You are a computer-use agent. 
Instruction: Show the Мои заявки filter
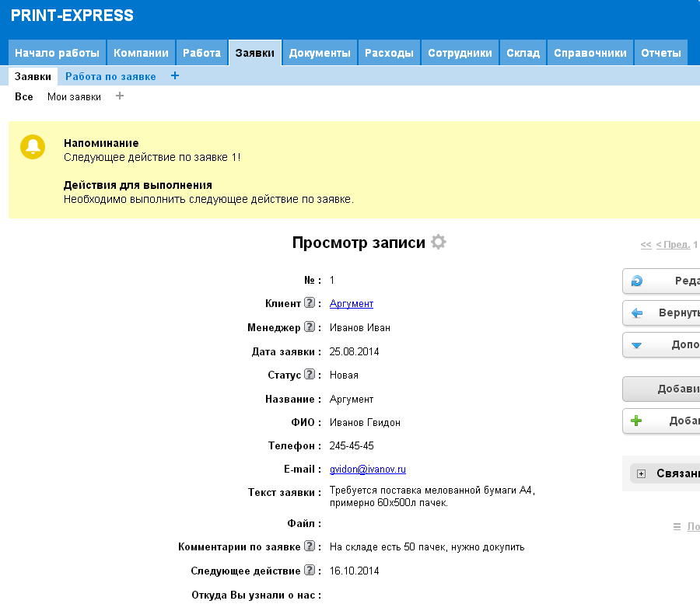74,96
